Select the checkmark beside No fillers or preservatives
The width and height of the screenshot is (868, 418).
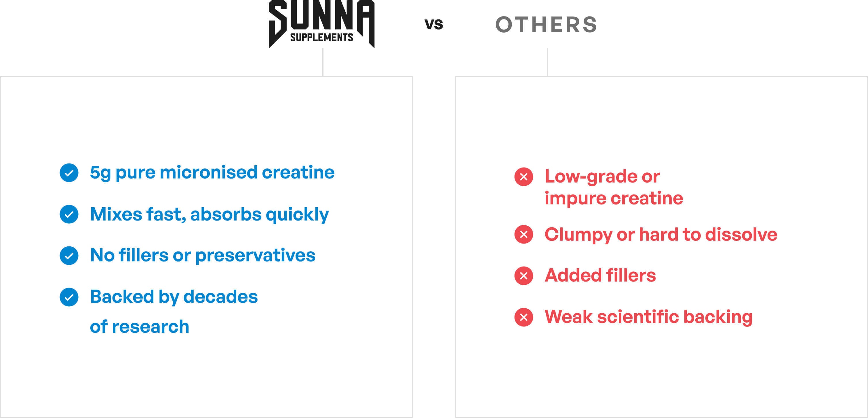click(x=69, y=256)
